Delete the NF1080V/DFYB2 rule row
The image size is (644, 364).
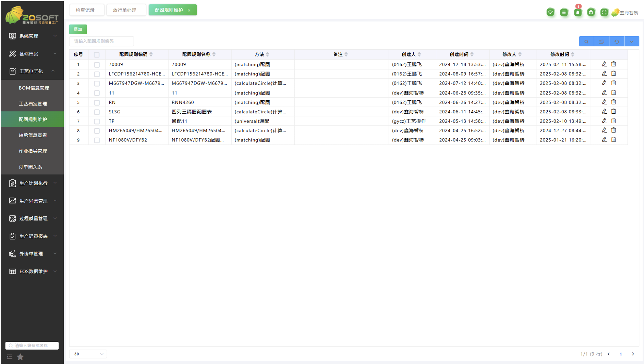614,140
